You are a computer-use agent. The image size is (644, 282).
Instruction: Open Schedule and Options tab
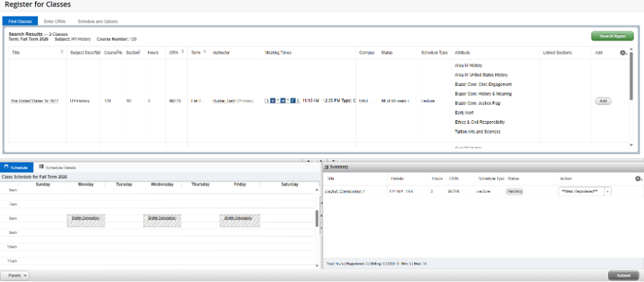pyautogui.click(x=98, y=21)
